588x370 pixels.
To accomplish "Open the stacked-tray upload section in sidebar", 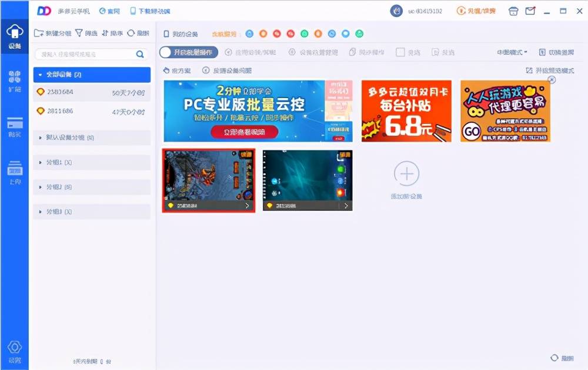I will [15, 172].
